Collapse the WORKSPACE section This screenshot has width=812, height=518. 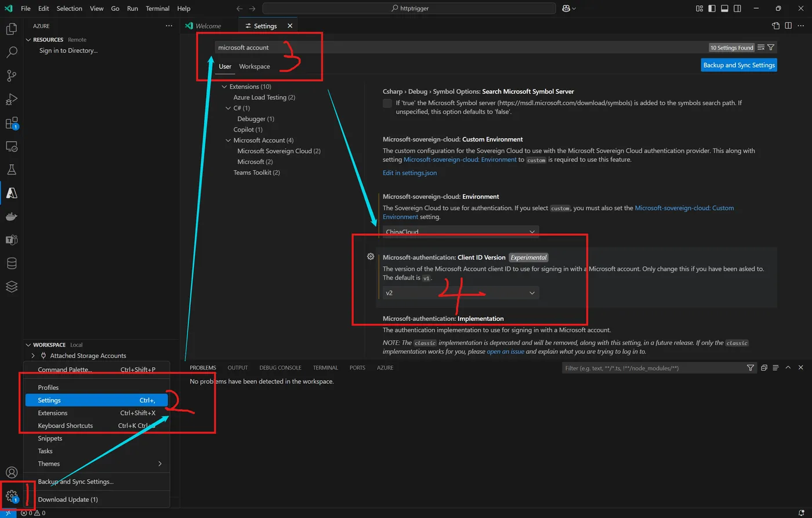point(28,345)
